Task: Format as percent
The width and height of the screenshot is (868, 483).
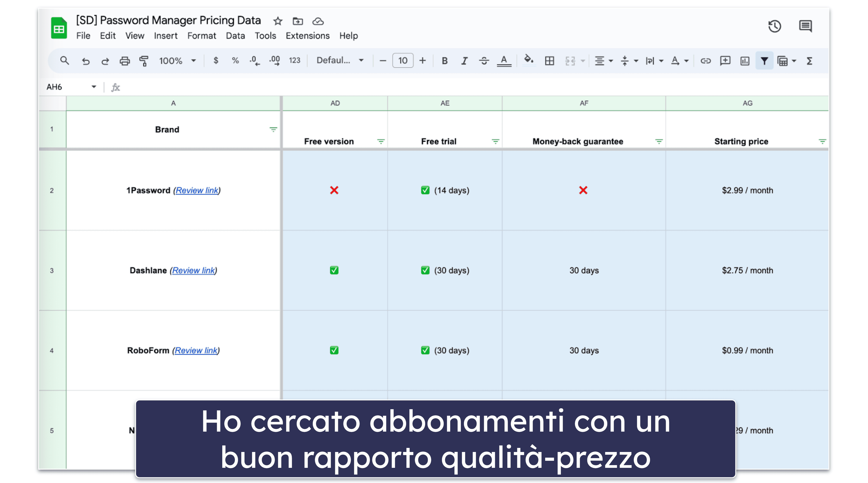Action: tap(235, 61)
